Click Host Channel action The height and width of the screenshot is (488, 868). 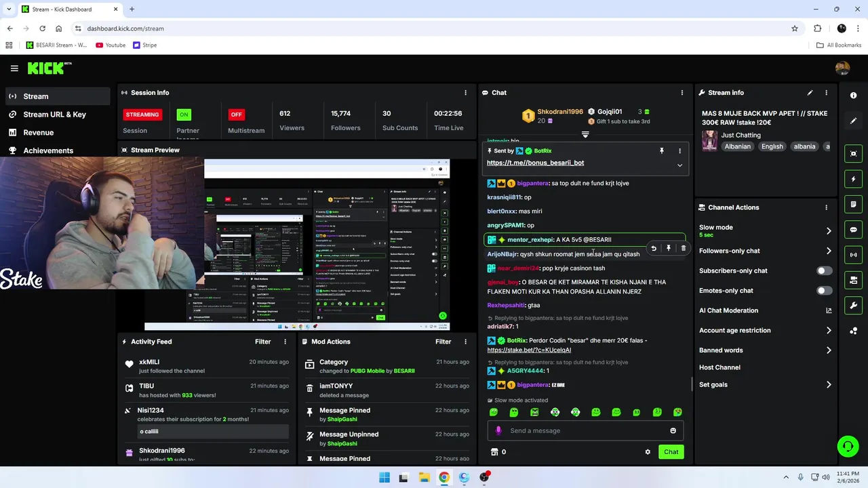(x=719, y=367)
